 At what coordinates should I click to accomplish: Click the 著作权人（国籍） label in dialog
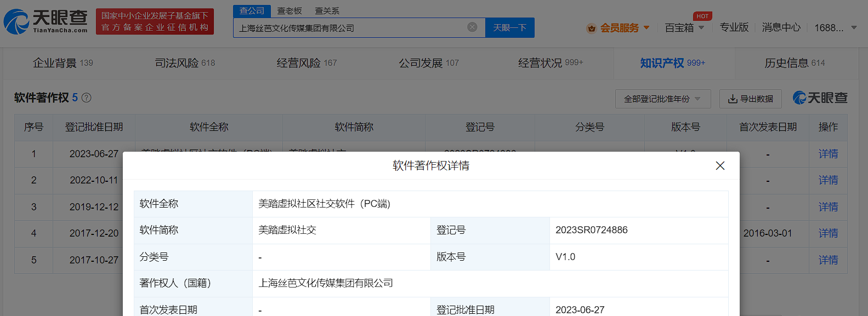tap(175, 283)
